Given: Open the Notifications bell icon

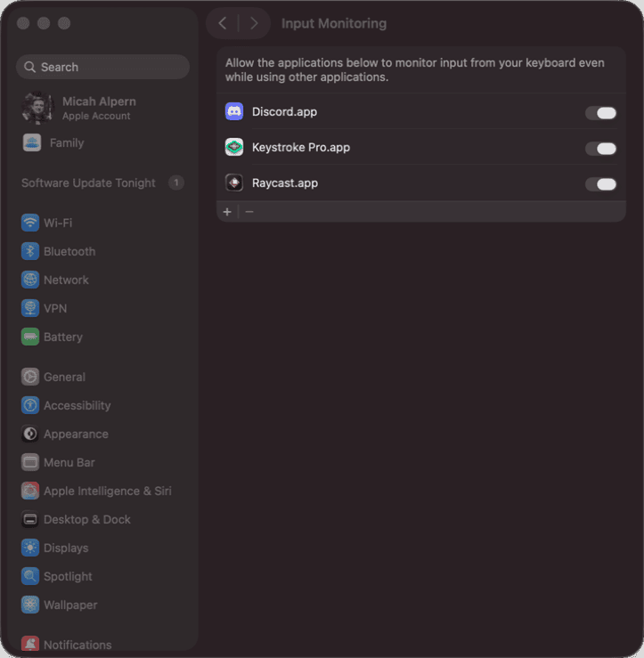Looking at the screenshot, I should 30,644.
